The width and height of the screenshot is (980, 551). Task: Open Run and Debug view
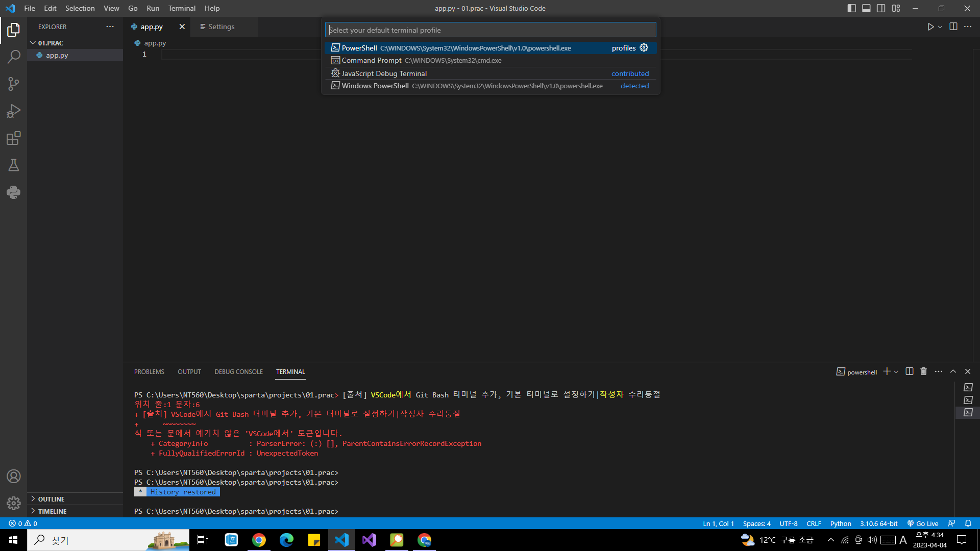coord(14,111)
